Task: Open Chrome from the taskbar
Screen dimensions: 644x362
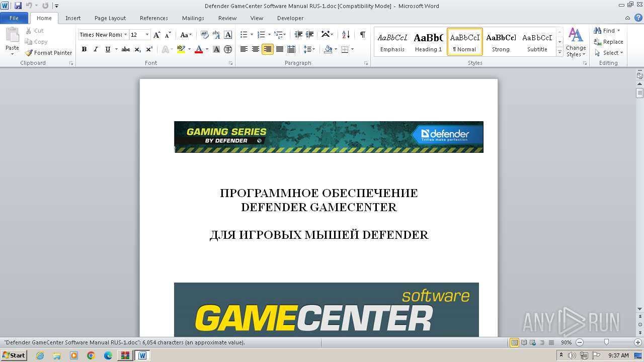Action: pyautogui.click(x=91, y=355)
